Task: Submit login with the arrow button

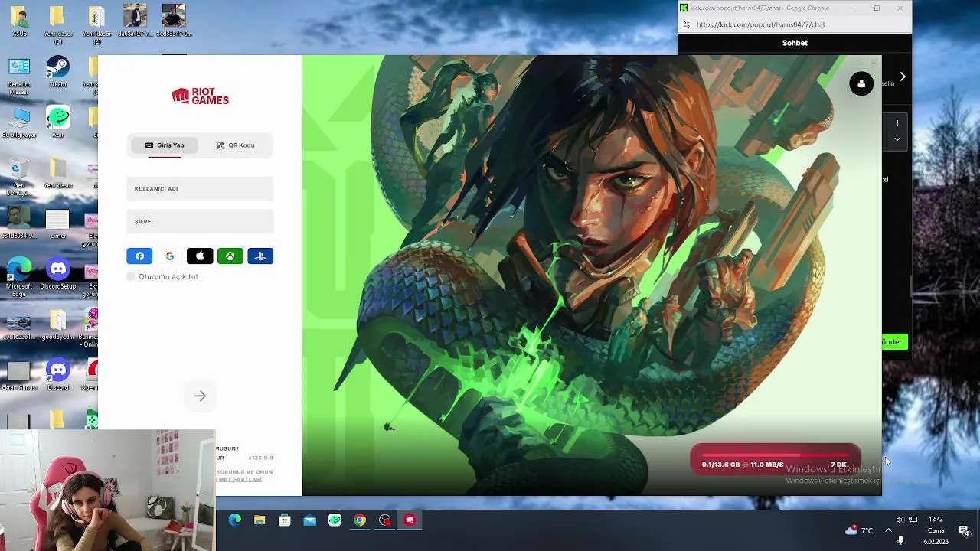Action: [x=200, y=396]
